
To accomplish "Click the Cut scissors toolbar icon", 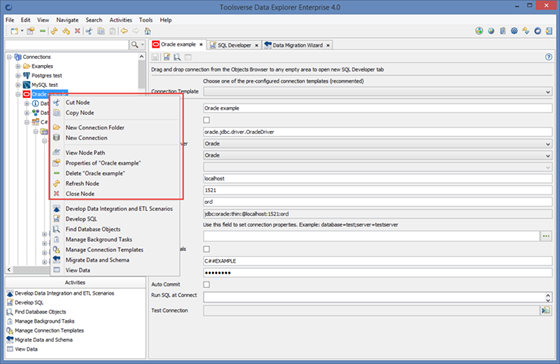I will tap(89, 31).
